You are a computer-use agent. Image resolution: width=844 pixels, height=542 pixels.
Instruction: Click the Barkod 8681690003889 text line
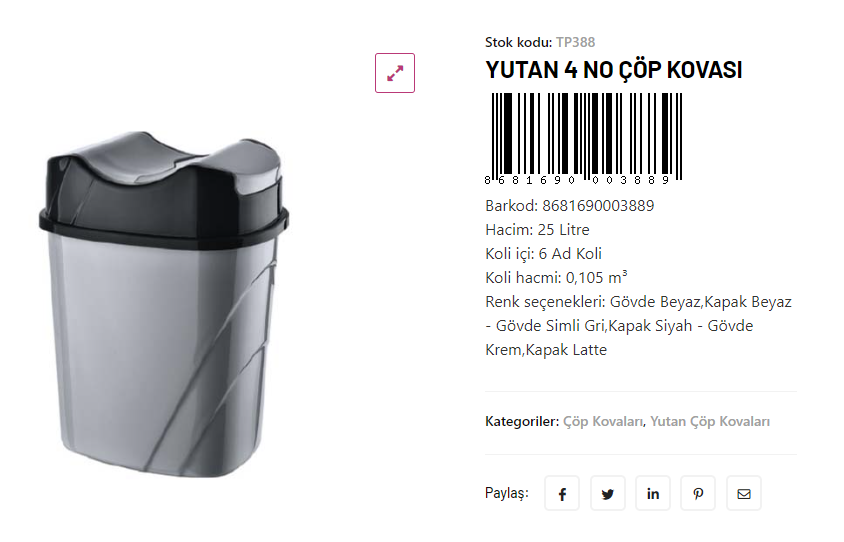pos(569,206)
